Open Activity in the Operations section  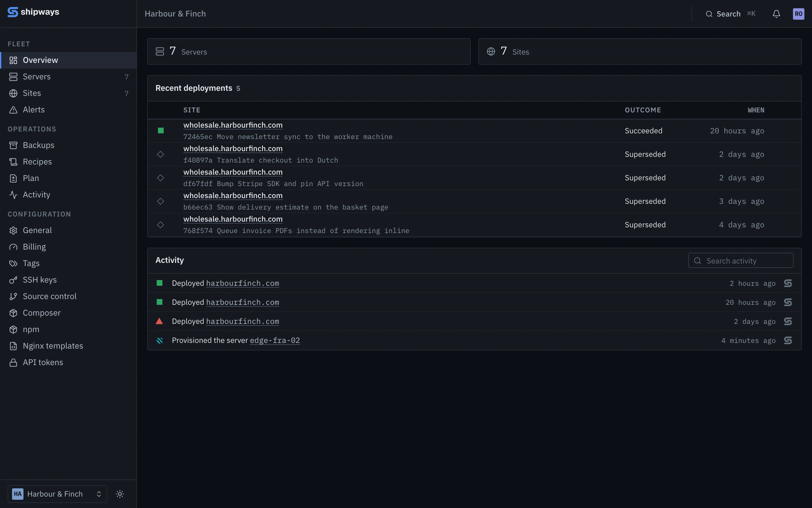pyautogui.click(x=69, y=195)
